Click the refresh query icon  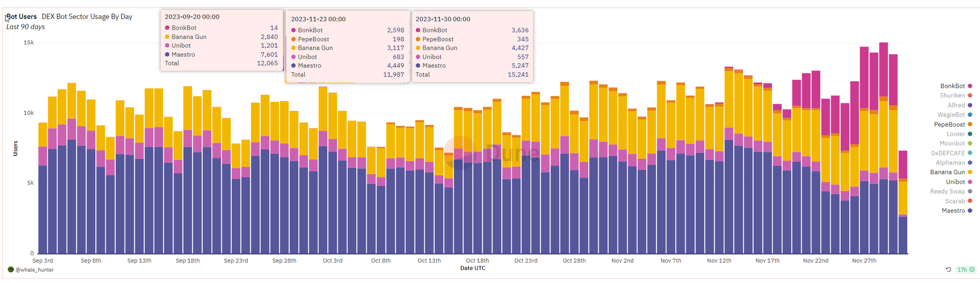948,270
